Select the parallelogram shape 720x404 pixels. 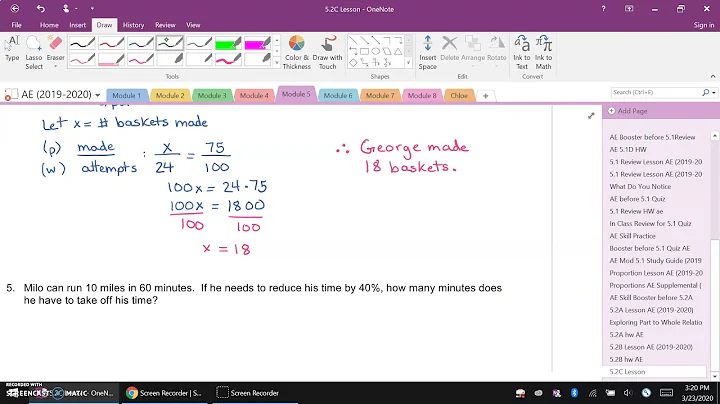click(x=387, y=51)
